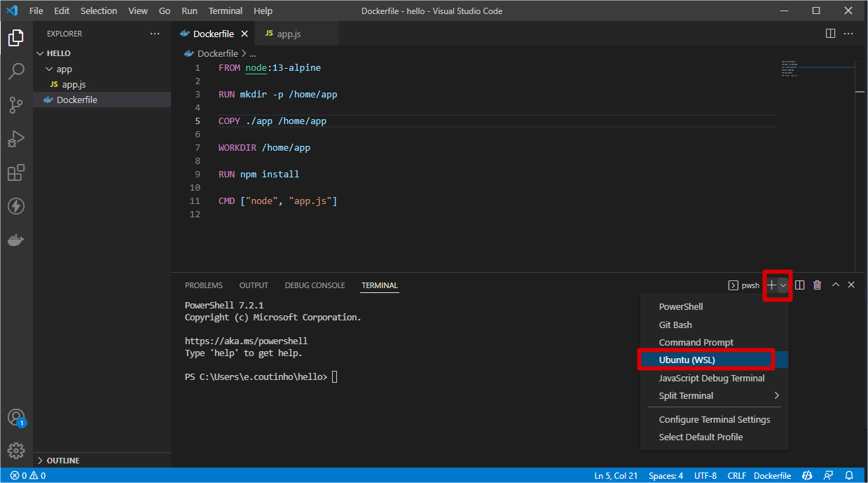Switch to the app.js editor tab
The width and height of the screenshot is (868, 483).
coord(296,34)
